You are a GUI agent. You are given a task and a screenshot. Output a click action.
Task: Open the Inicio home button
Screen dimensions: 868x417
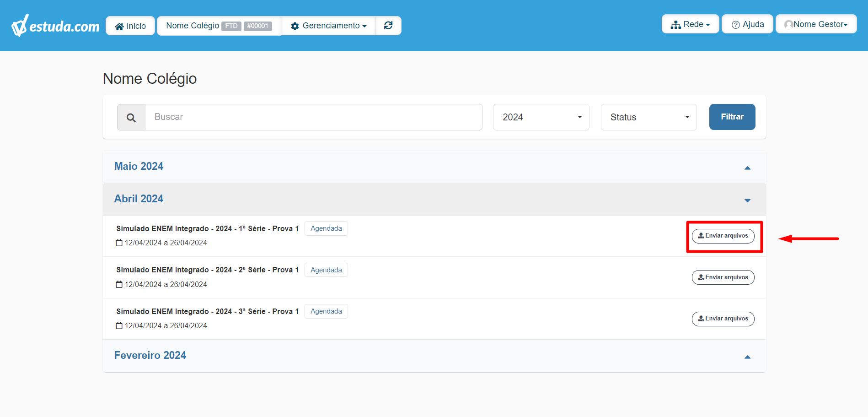coord(130,26)
